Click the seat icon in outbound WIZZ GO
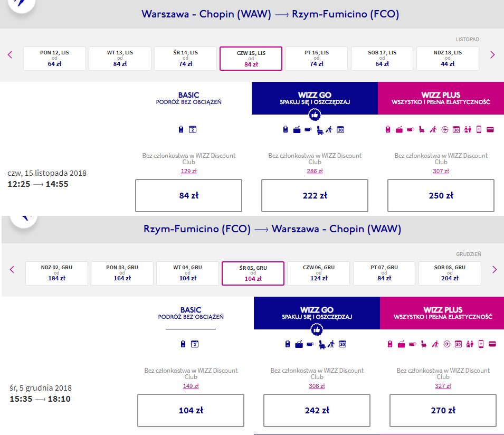504x435 pixels. pos(320,130)
